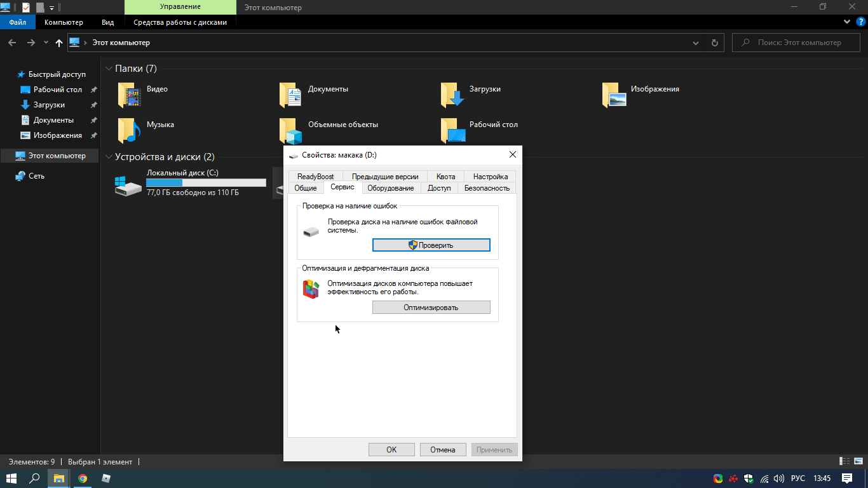This screenshot has height=488, width=868.
Task: Click the Управление contextual tab
Action: pyautogui.click(x=180, y=7)
